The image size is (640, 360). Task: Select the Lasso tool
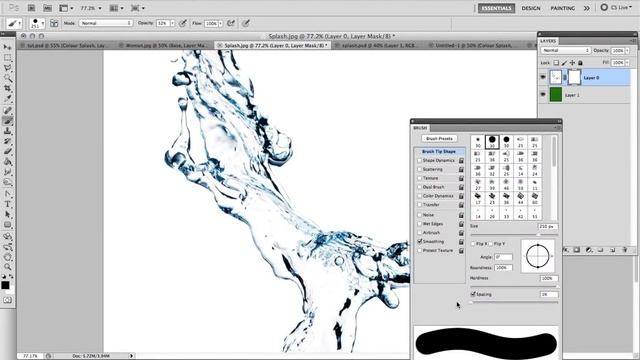pos(7,68)
